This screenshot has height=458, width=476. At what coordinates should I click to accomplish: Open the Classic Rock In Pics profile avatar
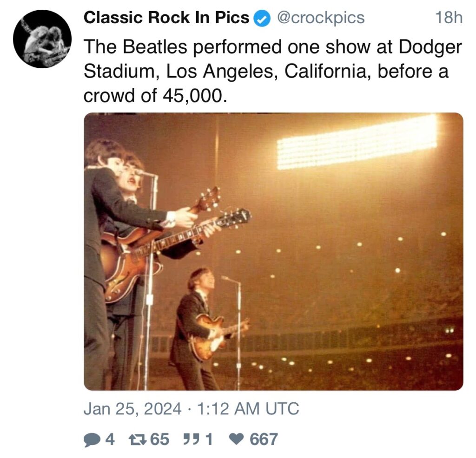(42, 39)
